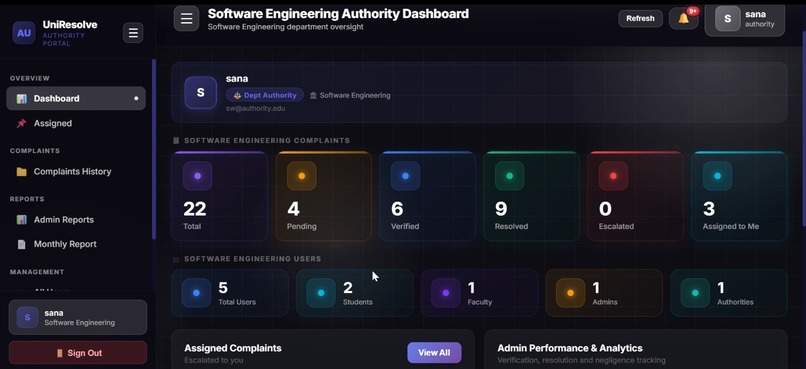
Task: Click the S avatar in sidebar user card
Action: point(27,318)
